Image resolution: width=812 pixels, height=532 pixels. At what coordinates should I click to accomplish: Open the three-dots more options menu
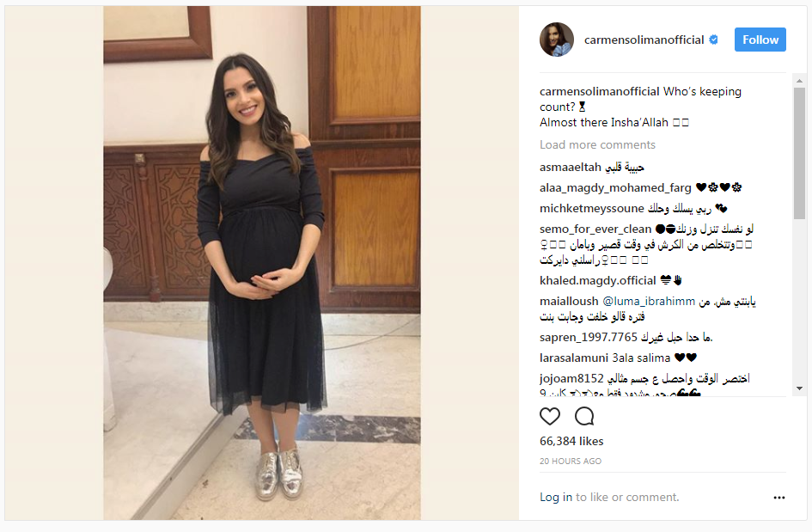point(778,498)
